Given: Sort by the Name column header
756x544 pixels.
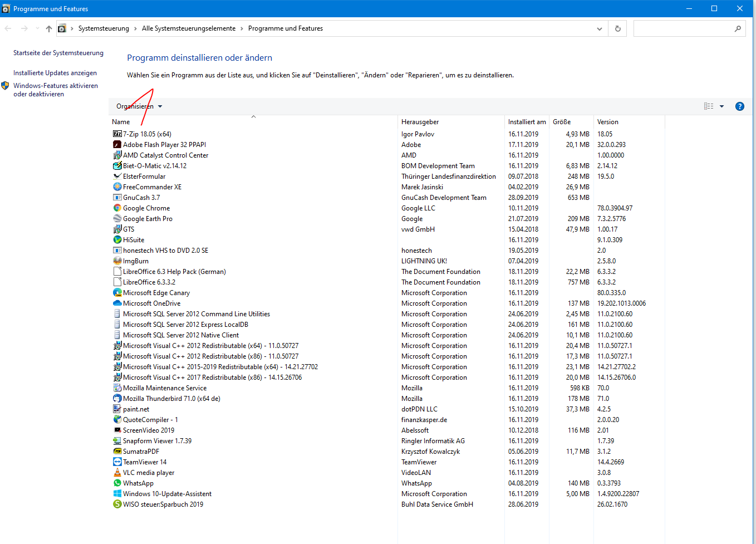Looking at the screenshot, I should (121, 122).
